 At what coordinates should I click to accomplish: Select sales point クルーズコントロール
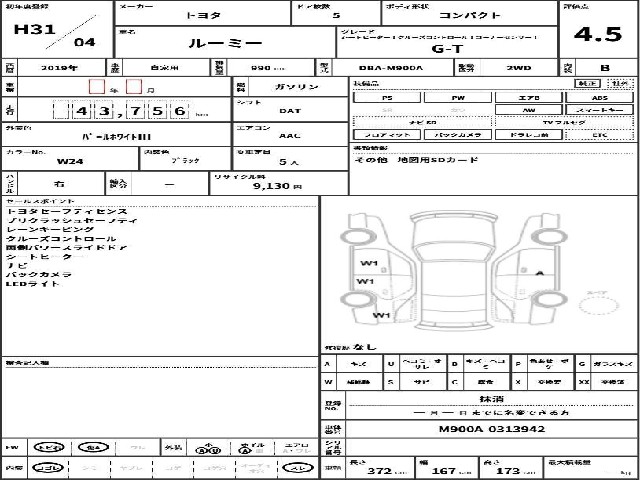point(61,239)
